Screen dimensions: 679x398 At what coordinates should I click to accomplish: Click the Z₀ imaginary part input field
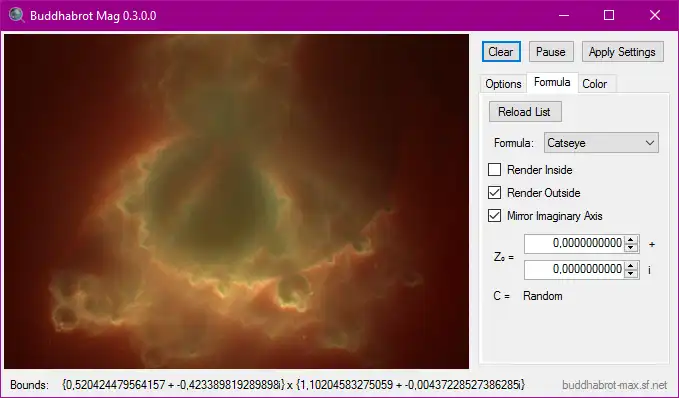[x=574, y=270]
